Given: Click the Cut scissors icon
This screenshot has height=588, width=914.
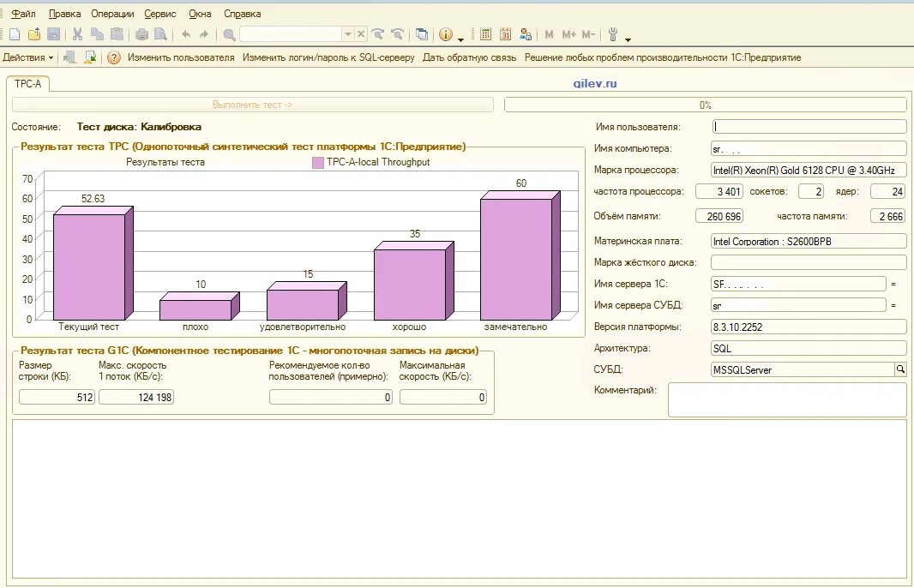Looking at the screenshot, I should tap(77, 34).
